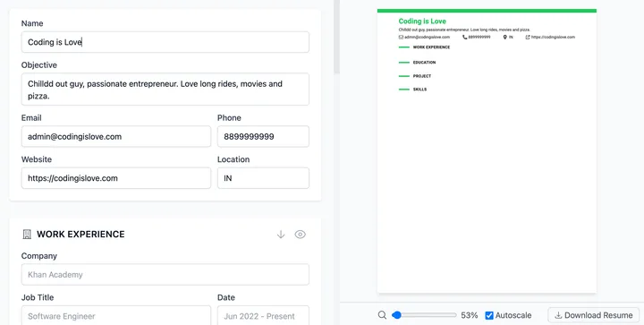Viewport: 644px width, 325px height.
Task: Click the Job Title field
Action: pyautogui.click(x=115, y=315)
